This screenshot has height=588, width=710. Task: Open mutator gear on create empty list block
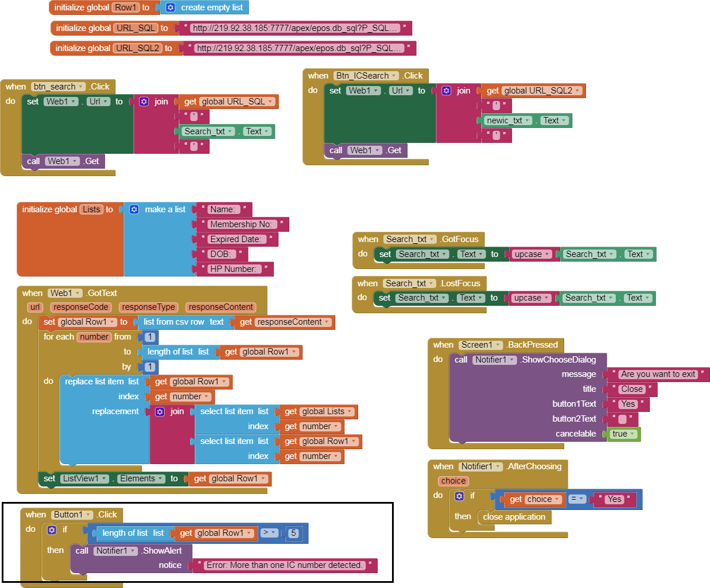click(x=170, y=7)
